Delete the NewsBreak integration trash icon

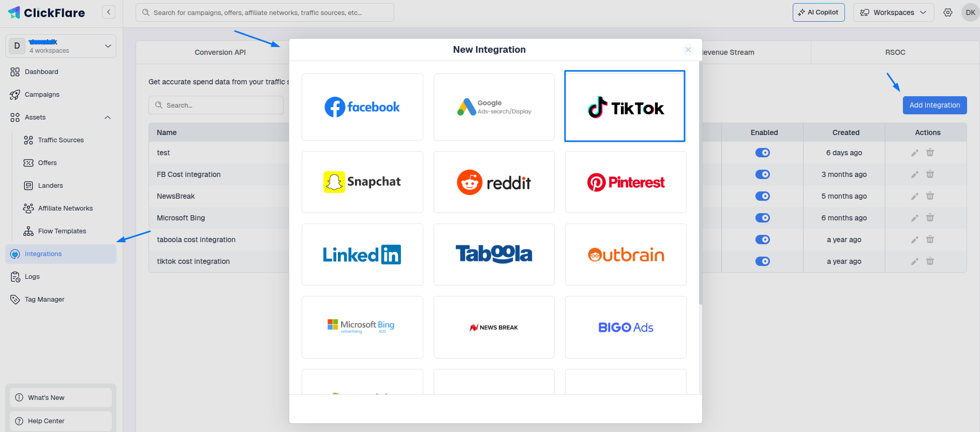coord(930,196)
